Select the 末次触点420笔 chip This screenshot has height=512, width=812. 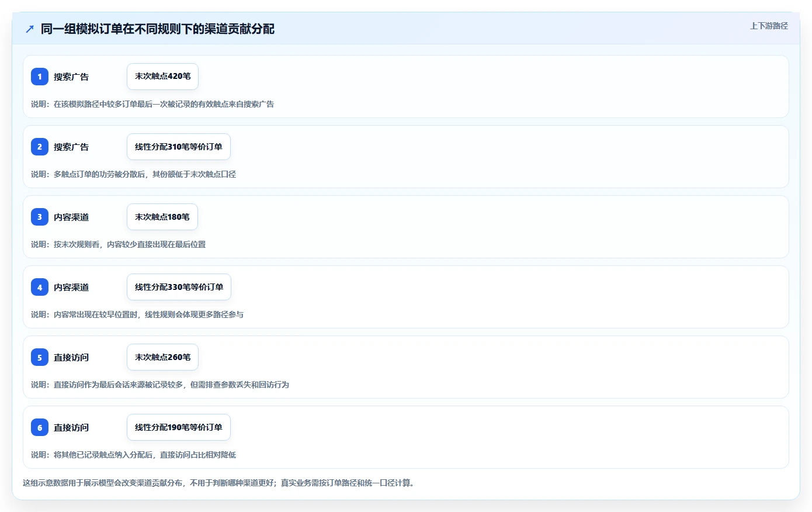point(162,77)
